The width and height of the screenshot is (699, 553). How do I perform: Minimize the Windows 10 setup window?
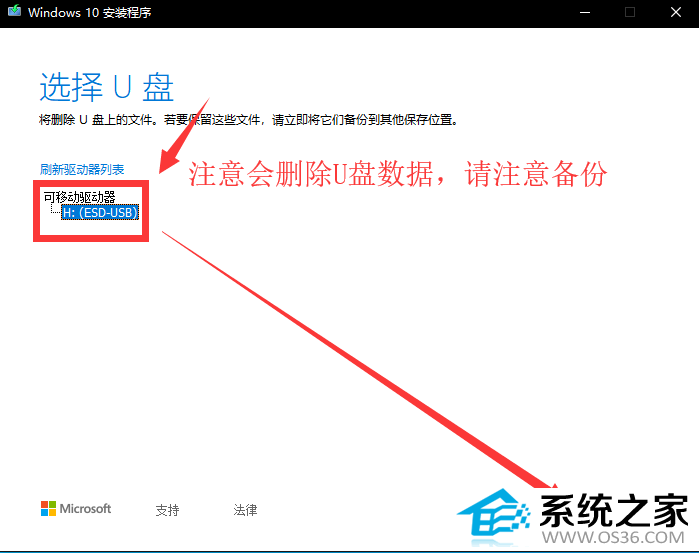coord(585,12)
